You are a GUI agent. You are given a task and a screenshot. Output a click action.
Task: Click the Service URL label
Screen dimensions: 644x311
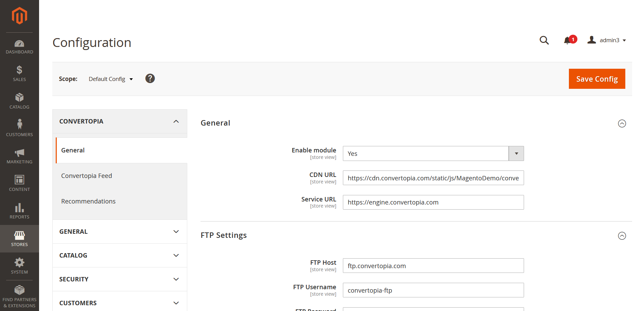318,199
